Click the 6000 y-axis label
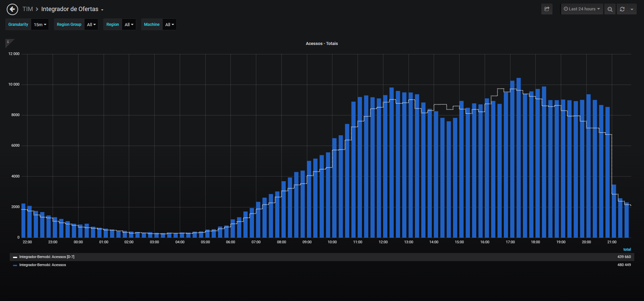Image resolution: width=644 pixels, height=301 pixels. click(x=15, y=146)
